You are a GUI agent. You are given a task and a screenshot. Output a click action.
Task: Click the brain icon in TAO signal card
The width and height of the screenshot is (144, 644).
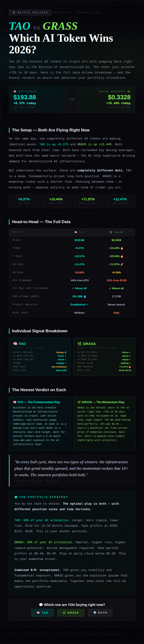(x=15, y=344)
